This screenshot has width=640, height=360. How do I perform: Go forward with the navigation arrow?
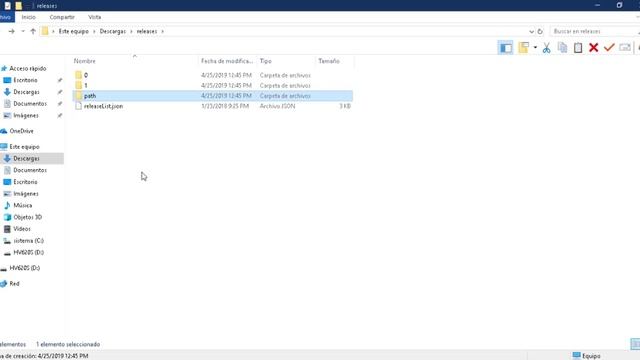click(11, 31)
